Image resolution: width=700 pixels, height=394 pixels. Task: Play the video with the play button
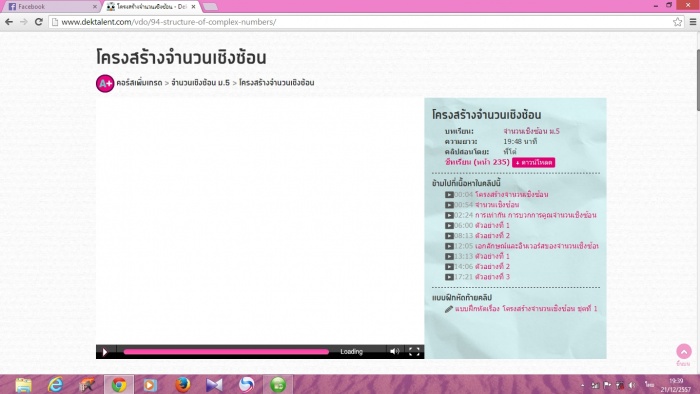105,352
